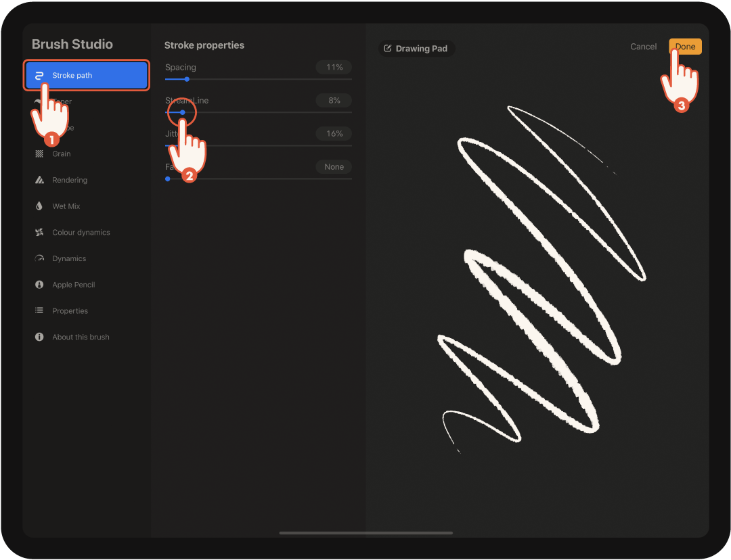The image size is (731, 560).
Task: Click the Spacing value badge showing 11%
Action: (335, 67)
